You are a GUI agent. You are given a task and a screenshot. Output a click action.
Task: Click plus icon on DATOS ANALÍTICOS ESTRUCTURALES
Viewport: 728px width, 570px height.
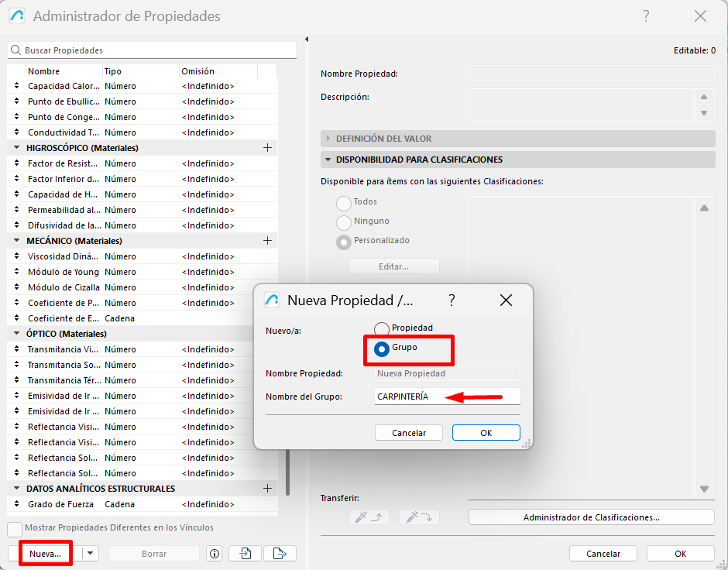point(268,489)
